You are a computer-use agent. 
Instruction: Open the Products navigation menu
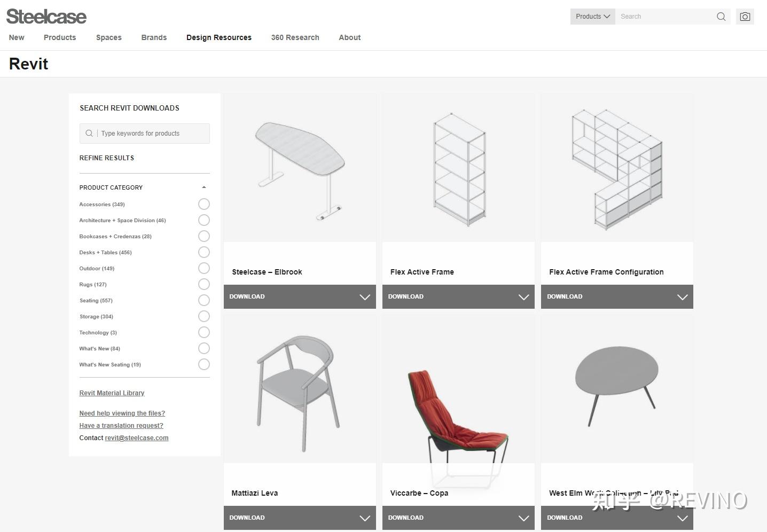coord(60,37)
